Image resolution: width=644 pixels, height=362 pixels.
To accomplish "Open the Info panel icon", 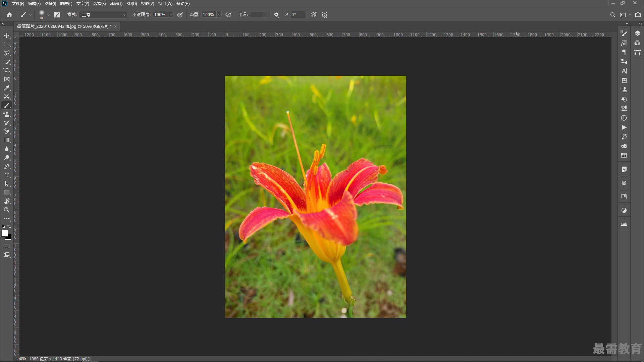I will pos(624,118).
